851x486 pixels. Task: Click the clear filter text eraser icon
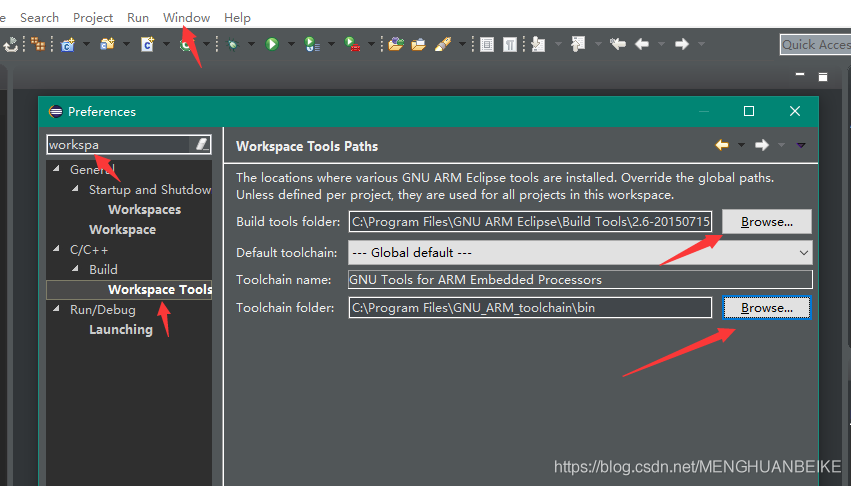click(201, 144)
